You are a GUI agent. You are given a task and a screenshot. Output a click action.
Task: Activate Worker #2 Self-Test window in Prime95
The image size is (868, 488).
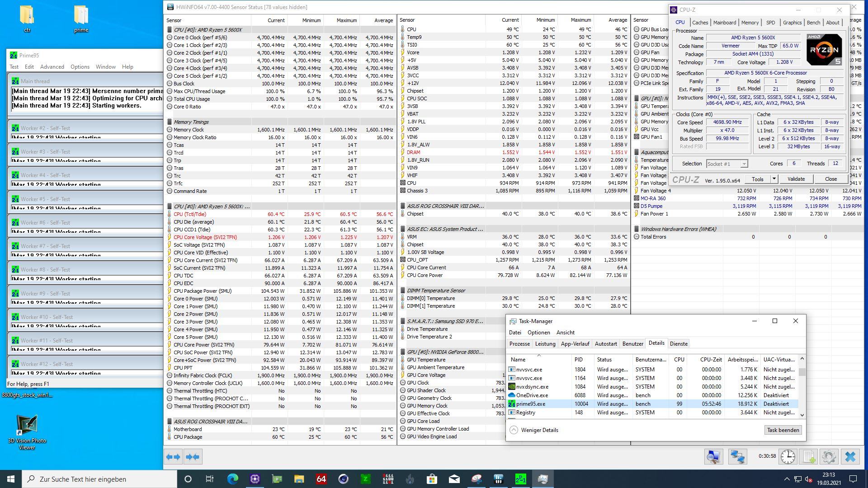click(86, 128)
